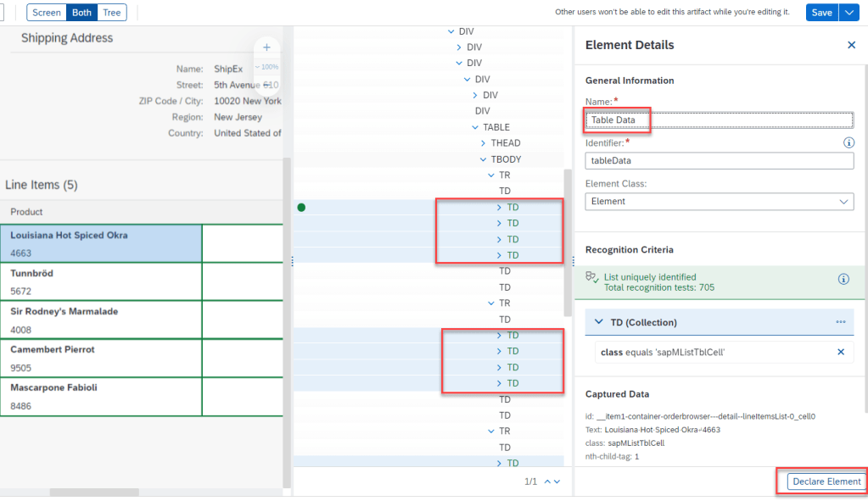Select the Both view mode
Viewport: 868px width, 501px height.
point(81,13)
